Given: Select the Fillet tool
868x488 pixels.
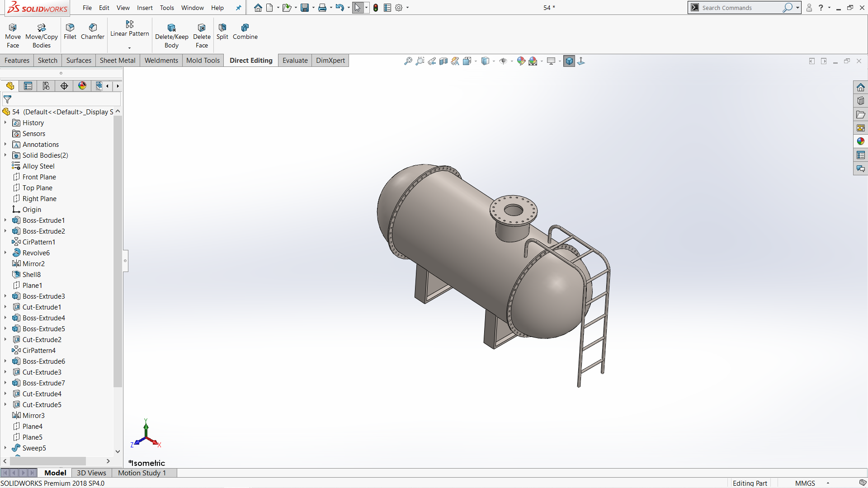Looking at the screenshot, I should [70, 32].
